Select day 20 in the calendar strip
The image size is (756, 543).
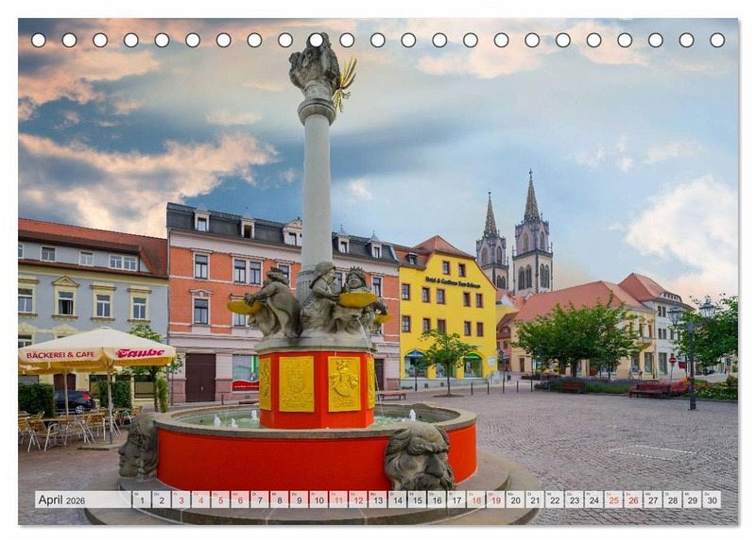point(515,500)
